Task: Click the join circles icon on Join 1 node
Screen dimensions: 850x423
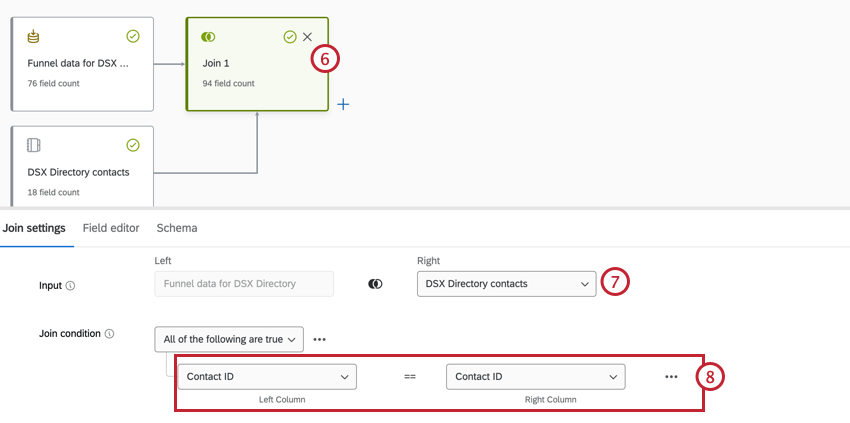Action: point(208,36)
